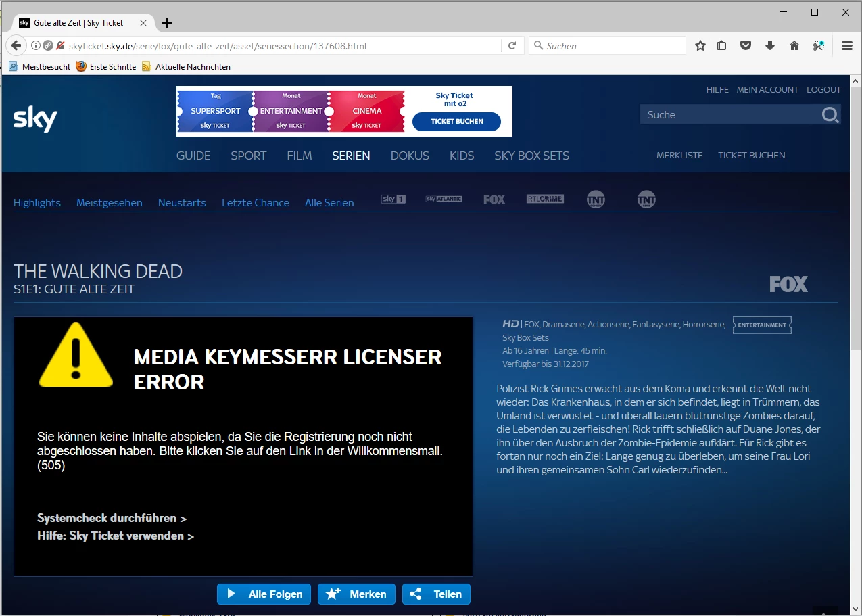Open Aktuelle Nachrichten bookmark
This screenshot has height=616, width=862.
pyautogui.click(x=187, y=67)
